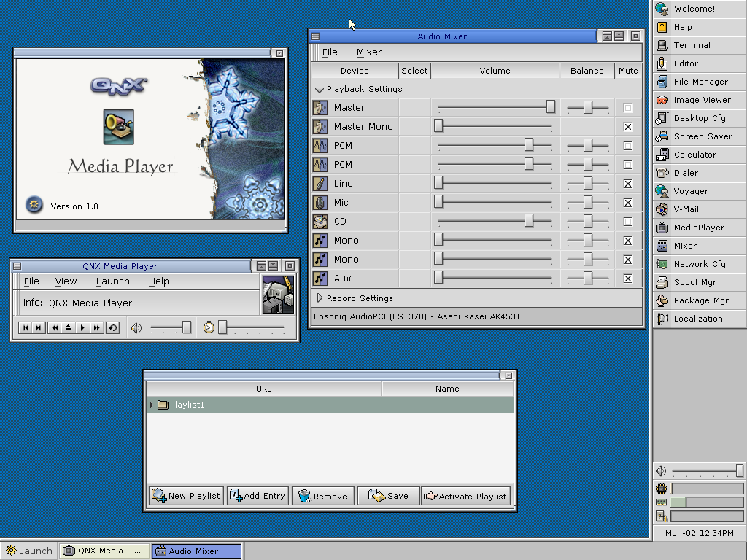
Task: Click fast forward in Media Player
Action: 97,327
